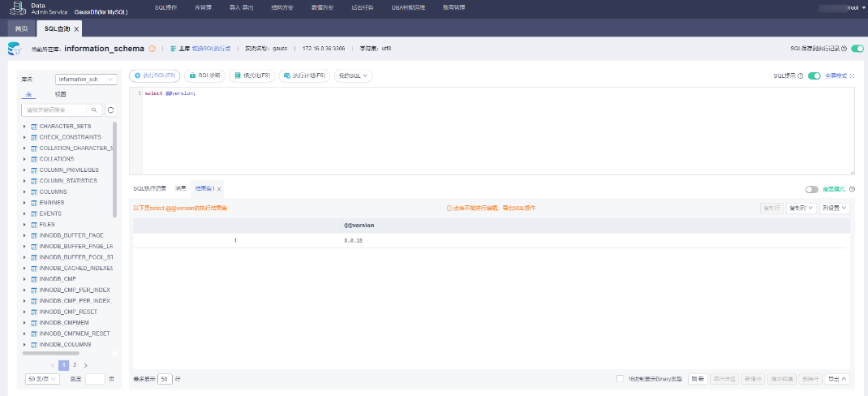This screenshot has width=868, height=396.
Task: Toggle the SQL保存到执行记录 switch
Action: pos(857,49)
